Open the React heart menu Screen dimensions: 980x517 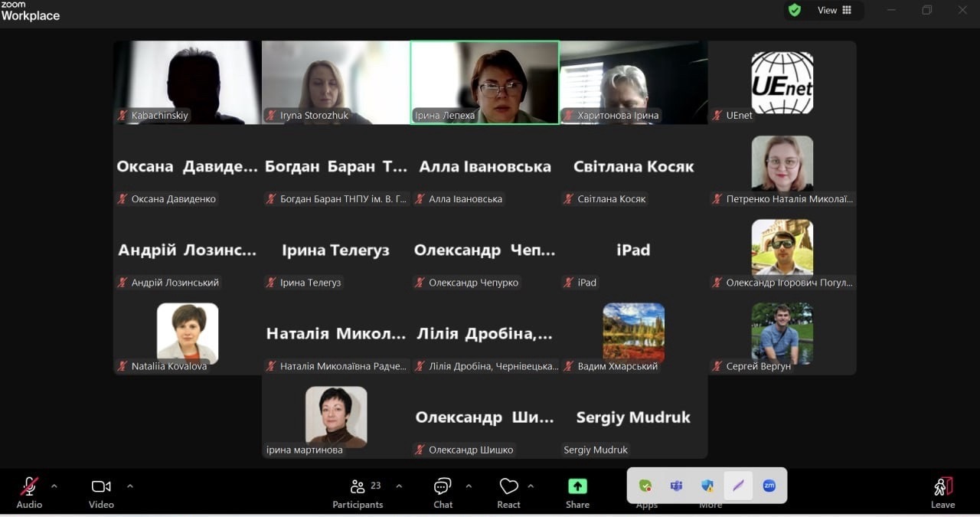tap(508, 490)
